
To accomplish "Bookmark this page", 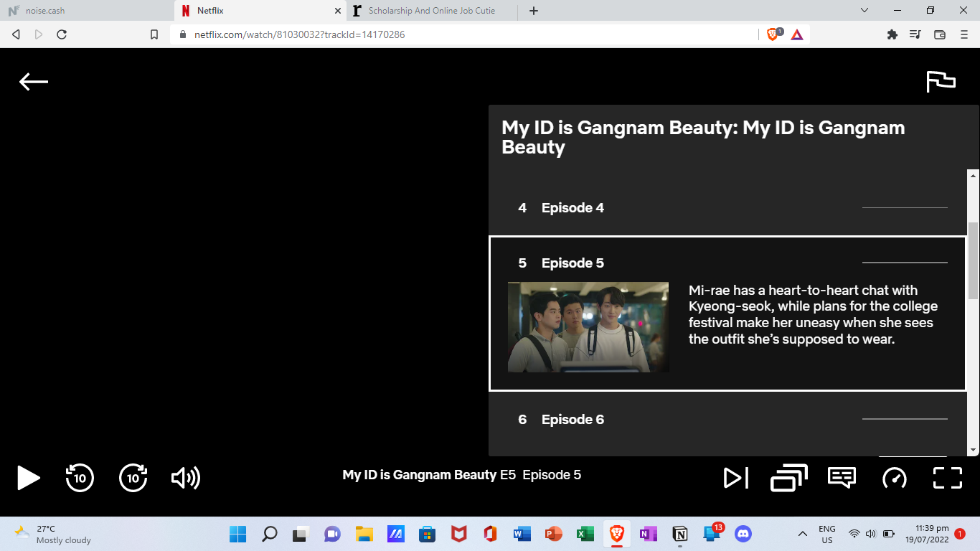I will point(154,34).
